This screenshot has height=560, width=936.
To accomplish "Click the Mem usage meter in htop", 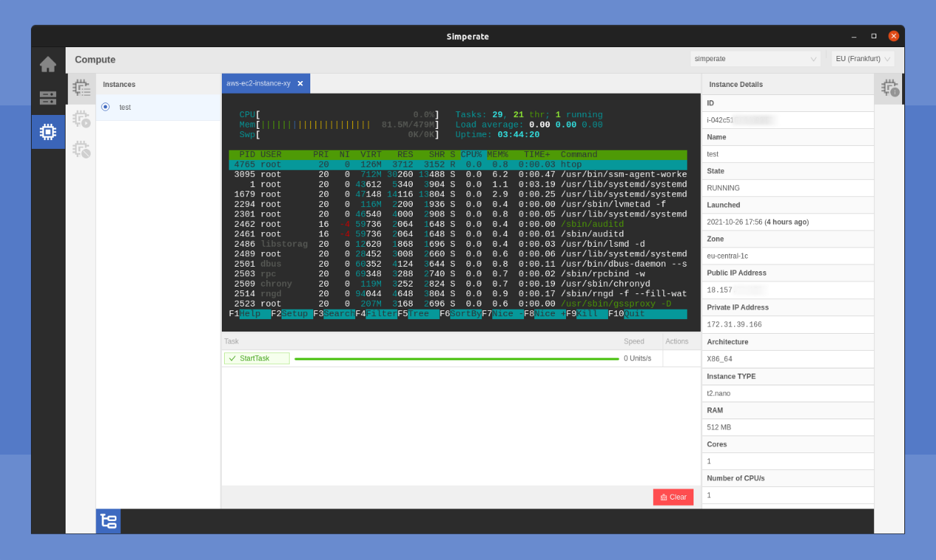I will pyautogui.click(x=340, y=125).
